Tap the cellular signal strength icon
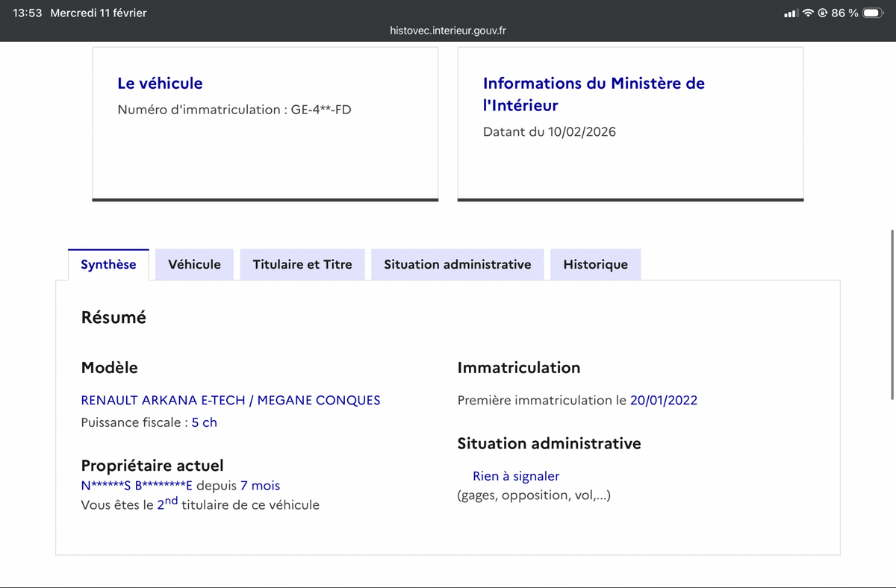The image size is (896, 588). click(791, 13)
